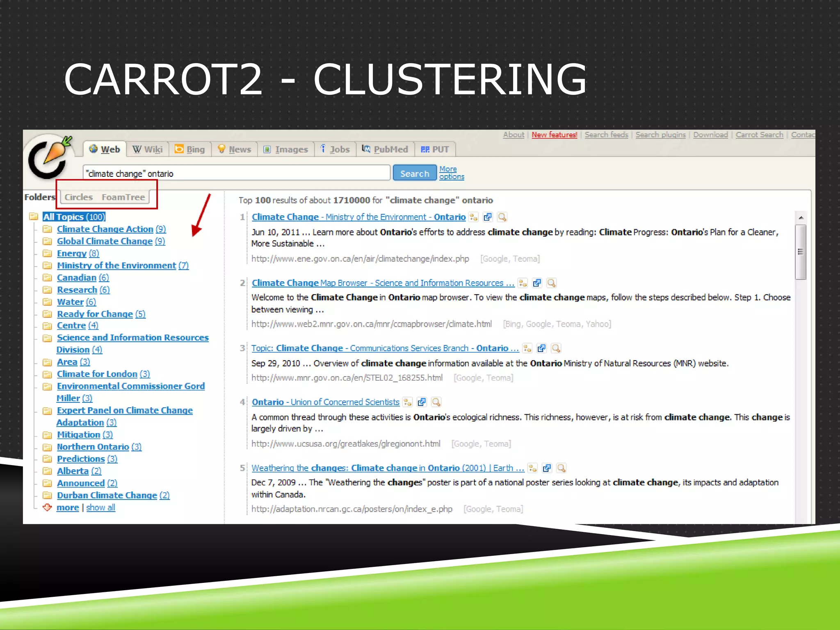Preview result 4 with magnifier icon
Screen dimensions: 840x630
436,402
